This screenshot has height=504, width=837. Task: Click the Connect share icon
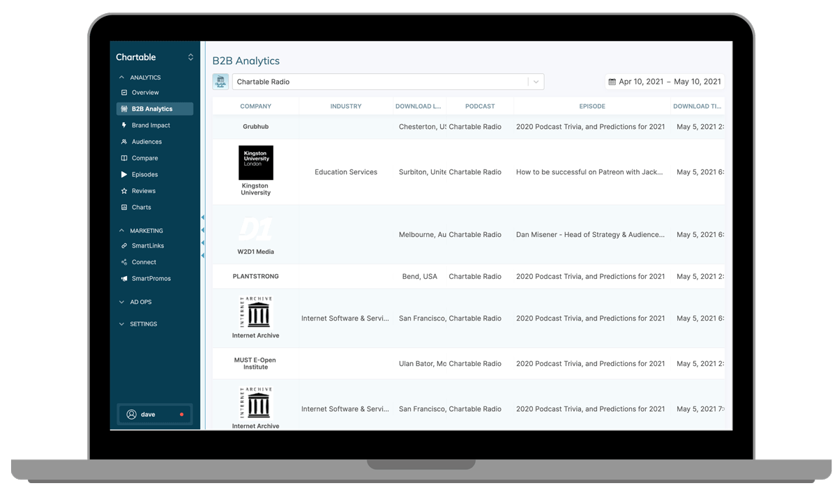(x=124, y=262)
